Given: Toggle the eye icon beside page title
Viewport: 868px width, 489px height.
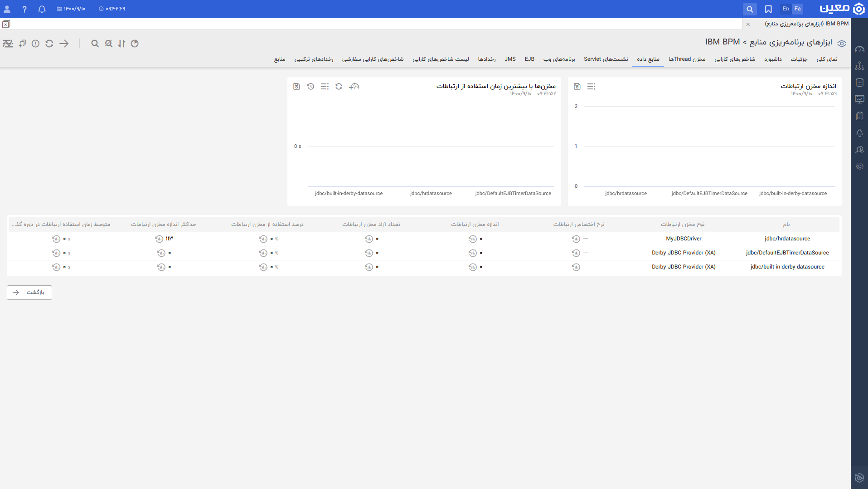Looking at the screenshot, I should coord(842,44).
